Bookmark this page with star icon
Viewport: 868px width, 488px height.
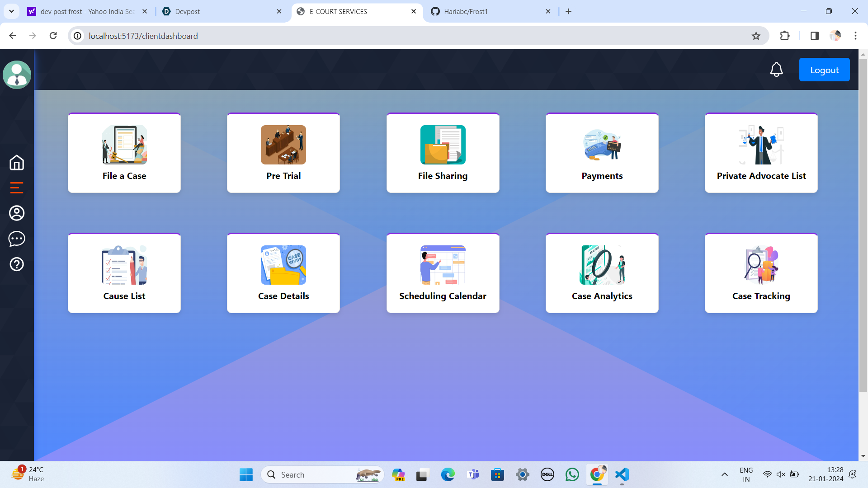756,36
